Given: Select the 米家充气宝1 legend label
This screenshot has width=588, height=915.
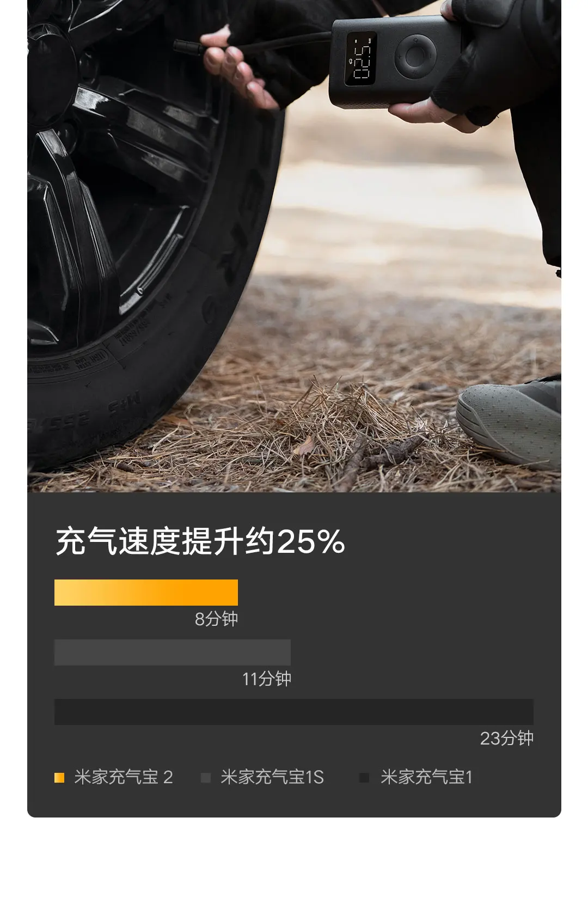Looking at the screenshot, I should pos(426,777).
